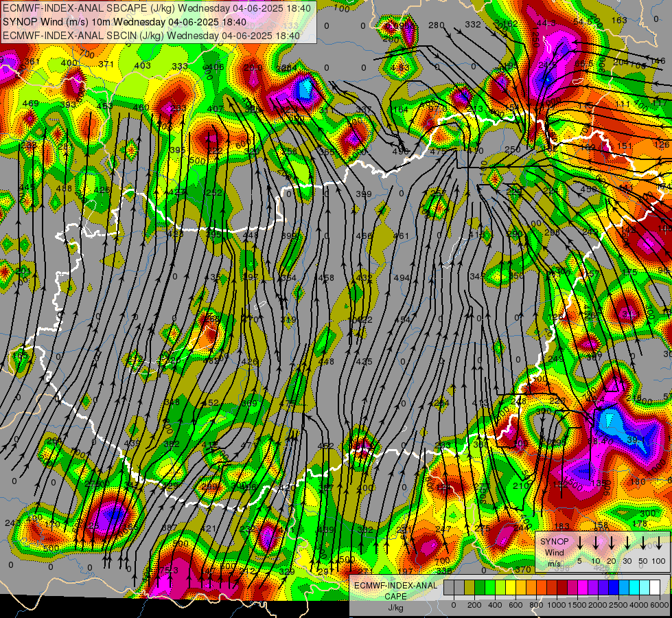
Task: Click the 100 m/s wind arrow in SYNOP legend
Action: (x=659, y=542)
